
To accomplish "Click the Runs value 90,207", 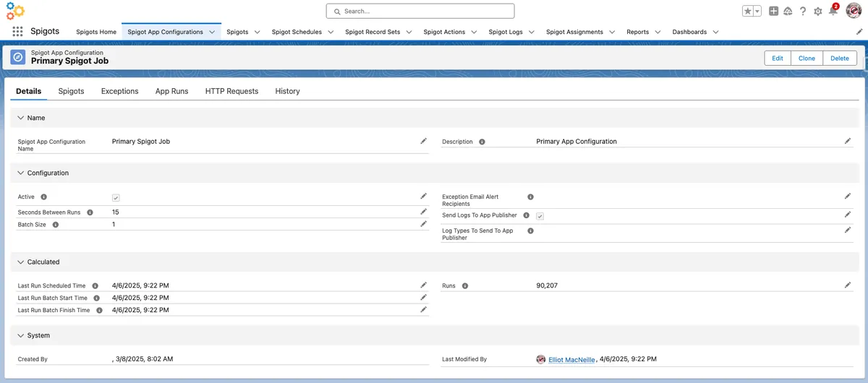I will pos(547,285).
